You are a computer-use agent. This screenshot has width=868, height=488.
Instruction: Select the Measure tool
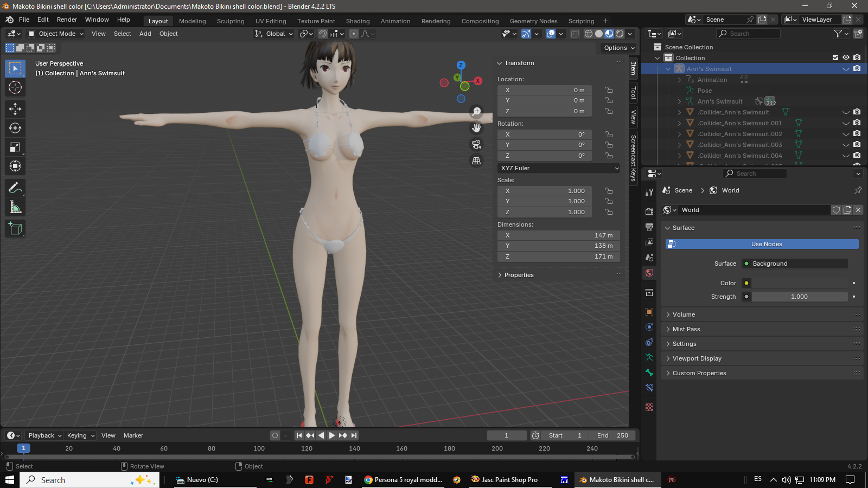[x=15, y=207]
